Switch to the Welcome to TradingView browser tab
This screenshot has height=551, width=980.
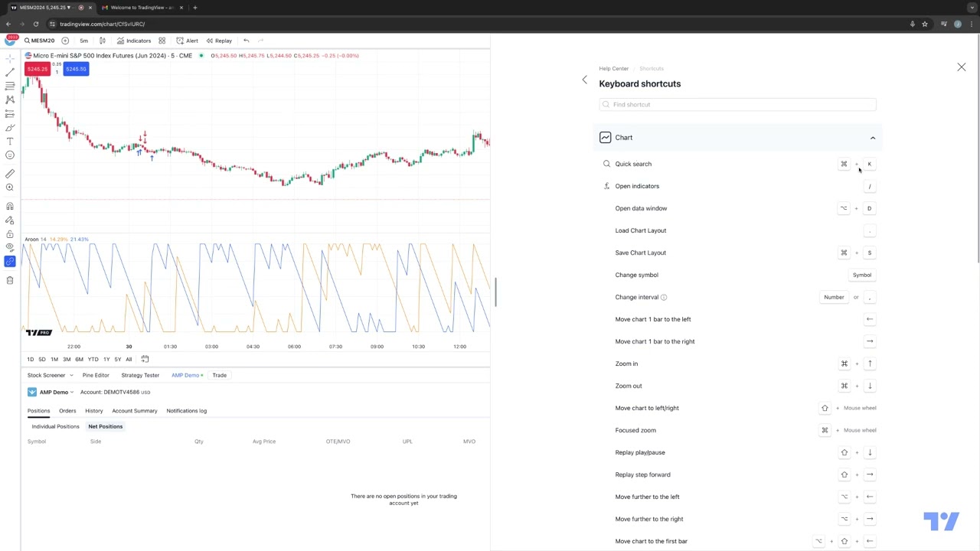click(x=142, y=8)
